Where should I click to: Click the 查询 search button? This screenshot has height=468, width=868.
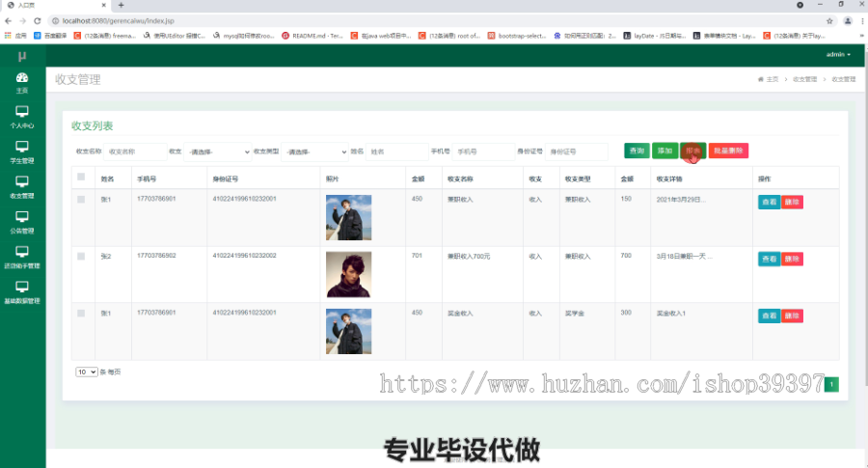coord(637,151)
